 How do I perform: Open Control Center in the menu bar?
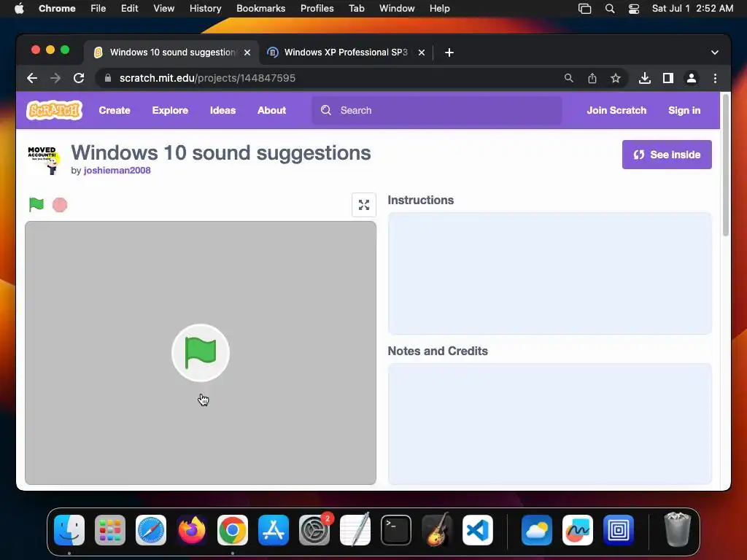click(634, 9)
